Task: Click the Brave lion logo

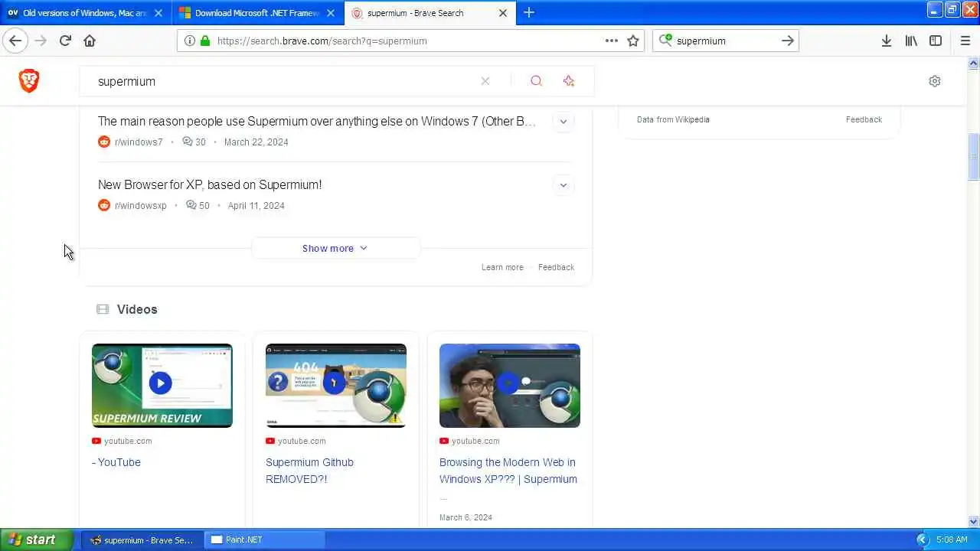Action: point(29,80)
